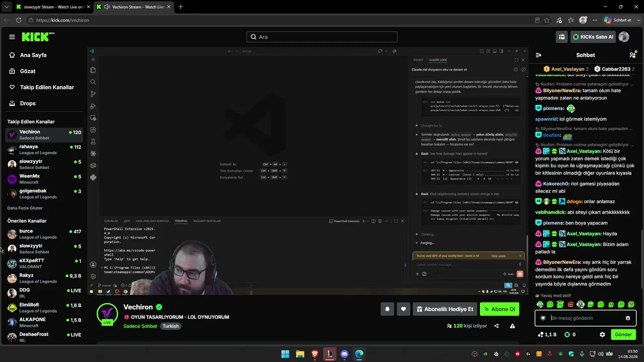Open Rakyz recommended channel

pyautogui.click(x=44, y=279)
